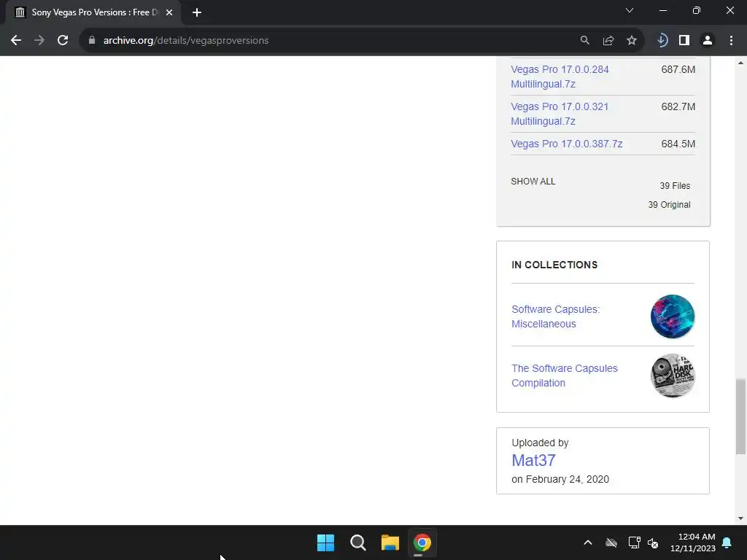The width and height of the screenshot is (747, 560).
Task: Open the taskbar clock and date
Action: [x=693, y=542]
